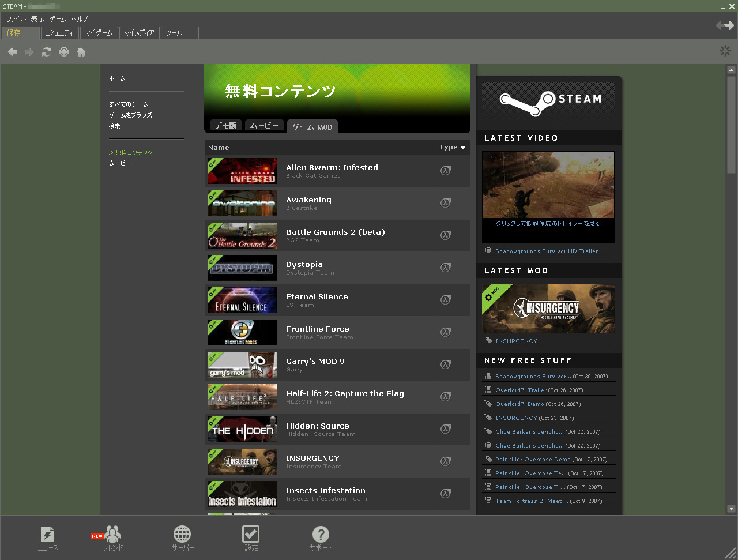Click the Half-Life mod icon for Garry's MOD 9
Viewport: 738px width, 560px height.
coord(446,364)
